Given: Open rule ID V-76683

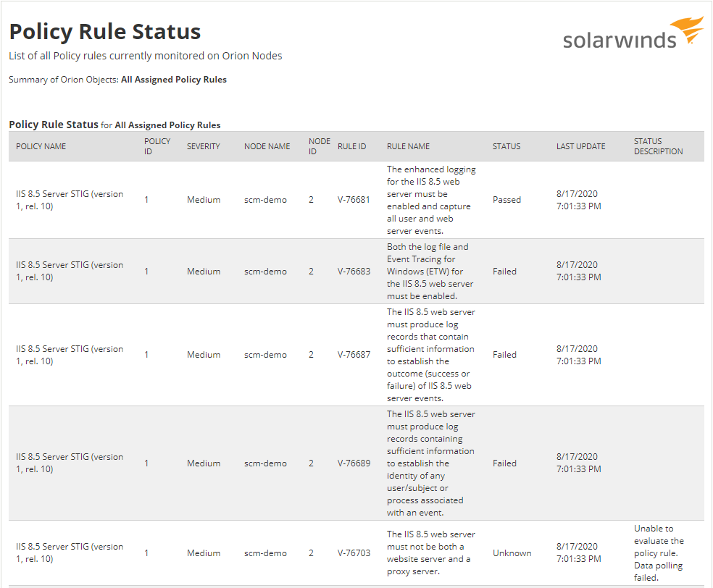Looking at the screenshot, I should [x=354, y=272].
